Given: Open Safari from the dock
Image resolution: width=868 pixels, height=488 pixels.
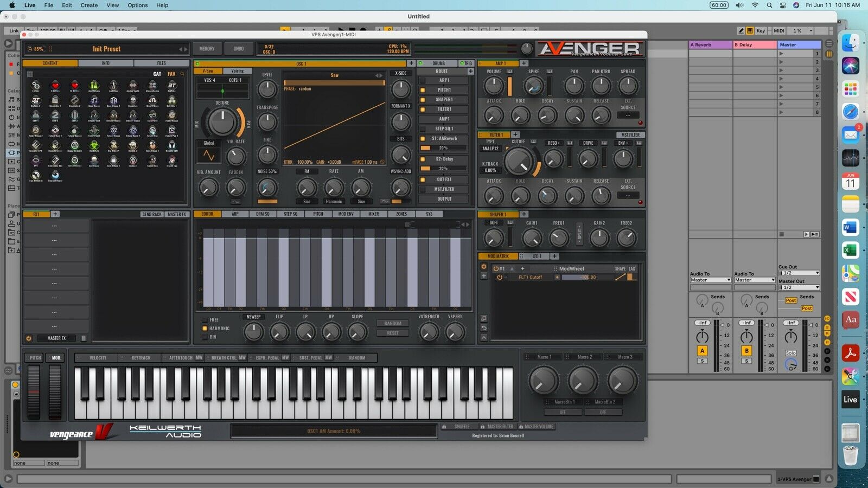Looking at the screenshot, I should pos(850,112).
